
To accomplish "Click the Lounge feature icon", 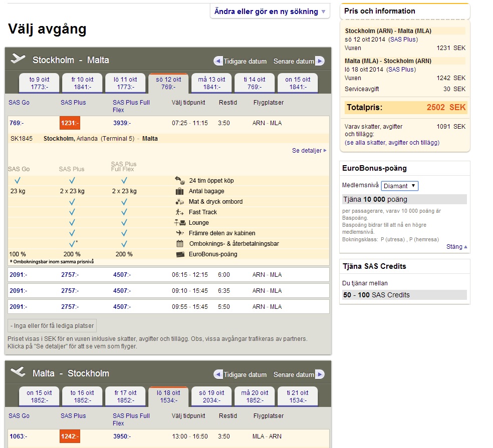I will point(180,223).
